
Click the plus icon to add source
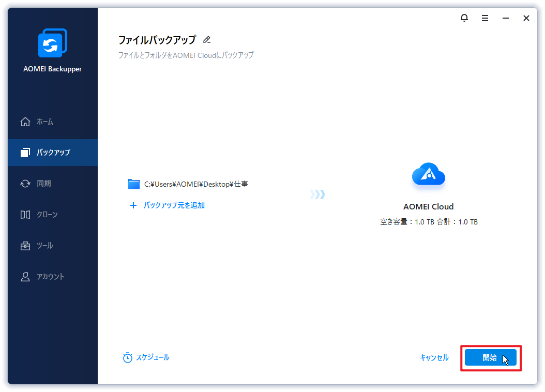pos(133,205)
